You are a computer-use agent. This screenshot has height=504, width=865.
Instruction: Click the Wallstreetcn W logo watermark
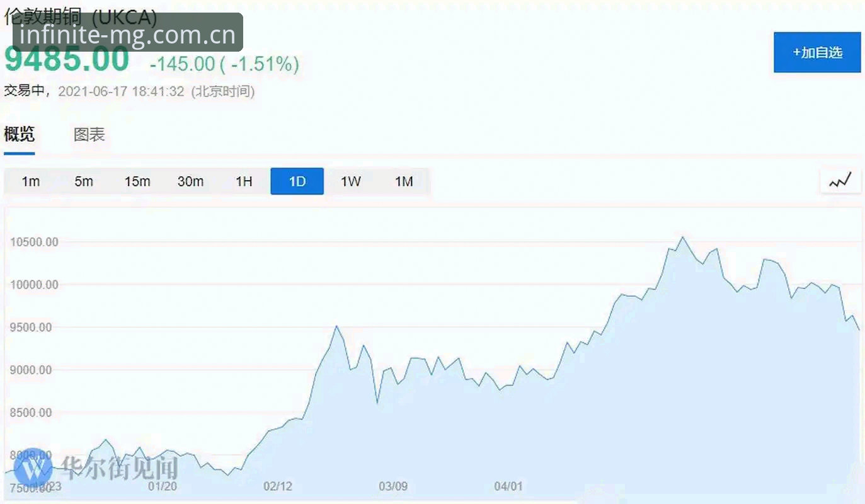pos(33,467)
